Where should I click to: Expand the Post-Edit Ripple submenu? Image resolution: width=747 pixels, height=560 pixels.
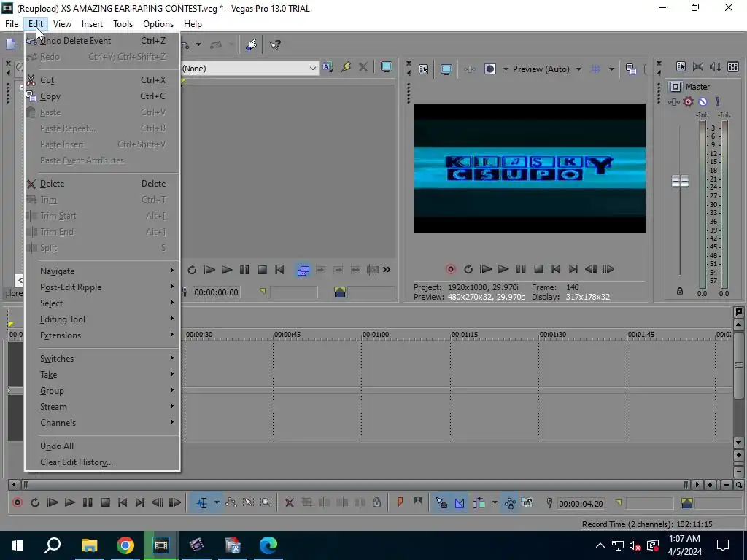(x=102, y=287)
